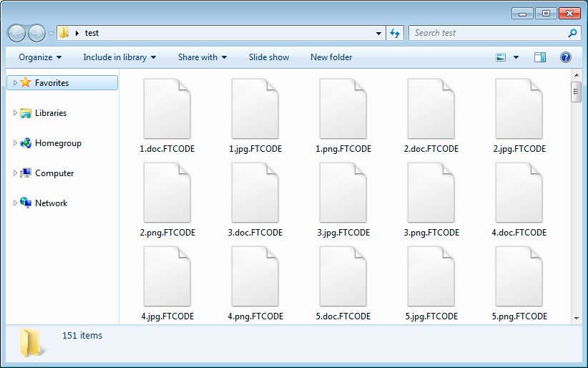Maximize the Explorer window
Screen dimensions: 588x368
coord(546,14)
